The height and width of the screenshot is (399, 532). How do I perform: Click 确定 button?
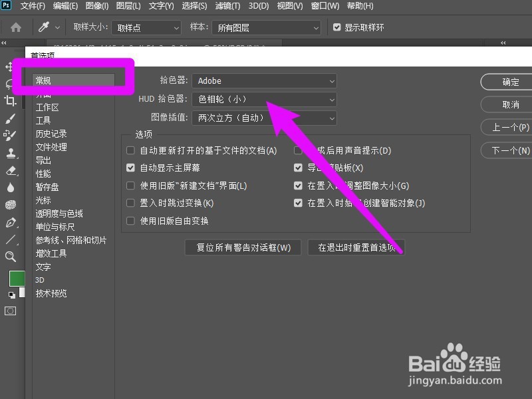pyautogui.click(x=506, y=82)
